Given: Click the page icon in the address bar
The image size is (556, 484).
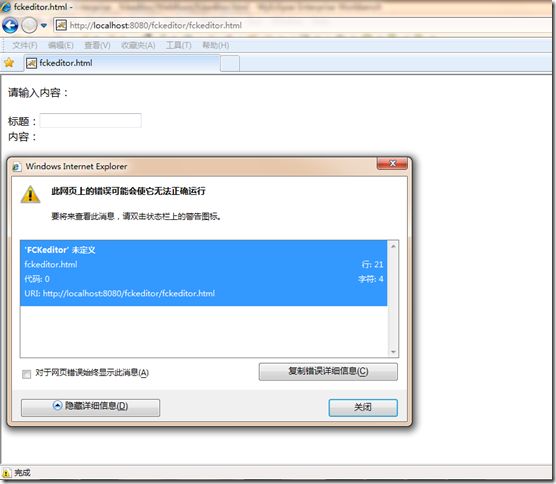Looking at the screenshot, I should click(61, 25).
